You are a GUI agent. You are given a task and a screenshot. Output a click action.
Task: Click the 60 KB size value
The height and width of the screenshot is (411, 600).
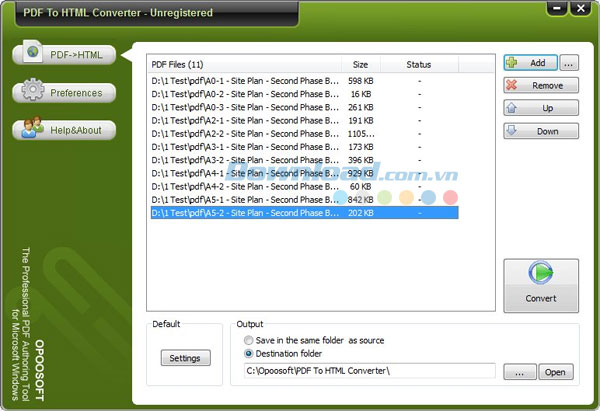(x=360, y=186)
